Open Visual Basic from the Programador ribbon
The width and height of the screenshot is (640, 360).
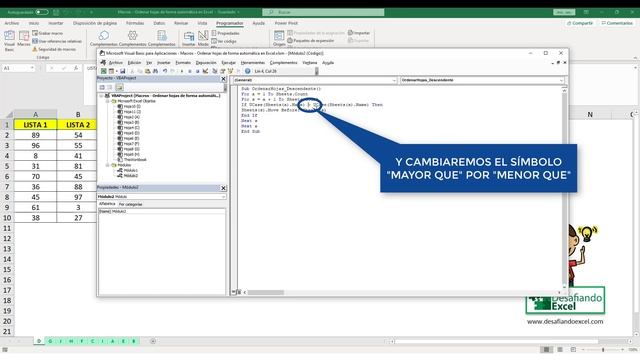pos(9,40)
